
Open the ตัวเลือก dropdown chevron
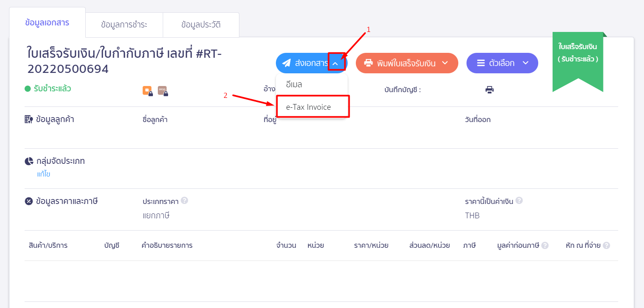click(526, 63)
